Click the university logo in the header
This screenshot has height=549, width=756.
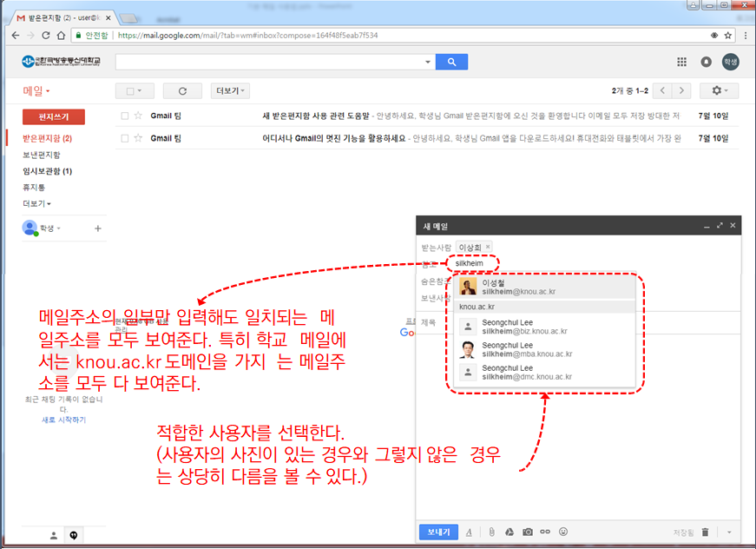pos(62,62)
